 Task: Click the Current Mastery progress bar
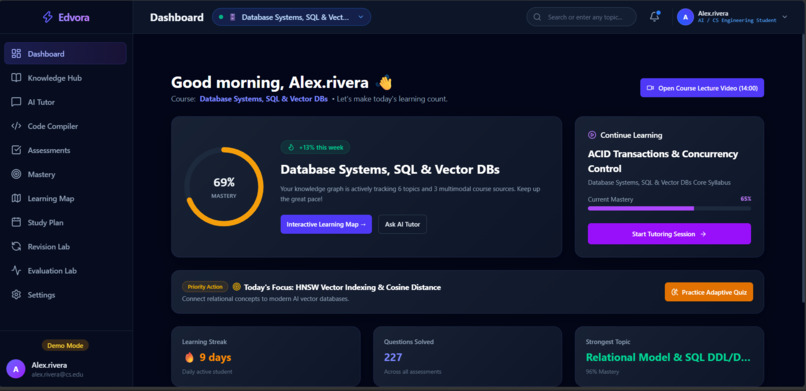click(669, 208)
